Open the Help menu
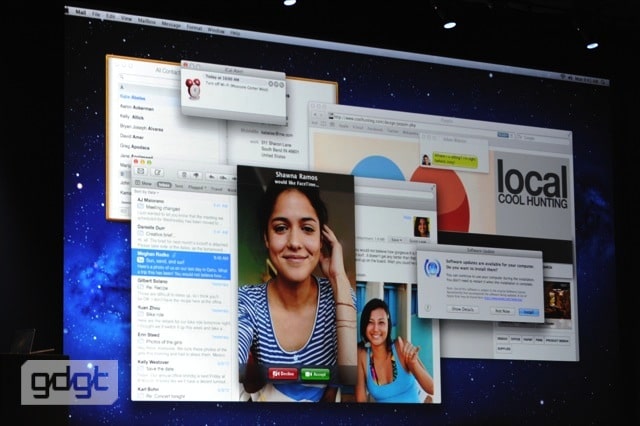The image size is (640, 426). pyautogui.click(x=235, y=33)
